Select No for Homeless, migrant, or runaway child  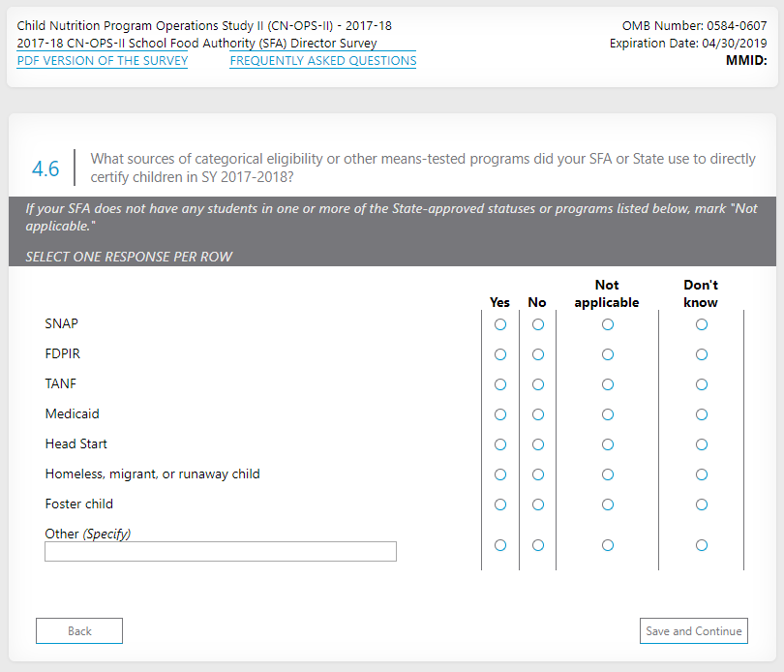click(x=538, y=474)
